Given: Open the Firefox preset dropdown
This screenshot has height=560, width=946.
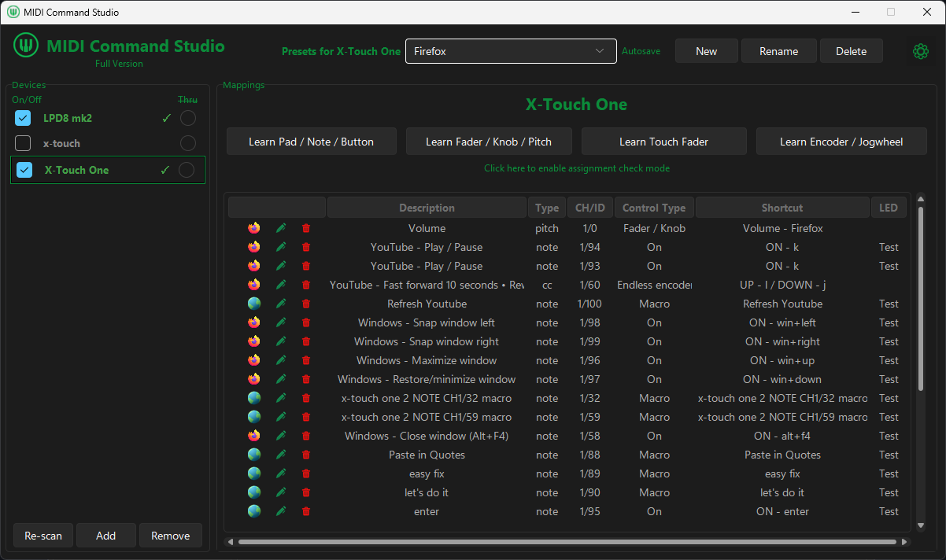Looking at the screenshot, I should click(x=511, y=51).
